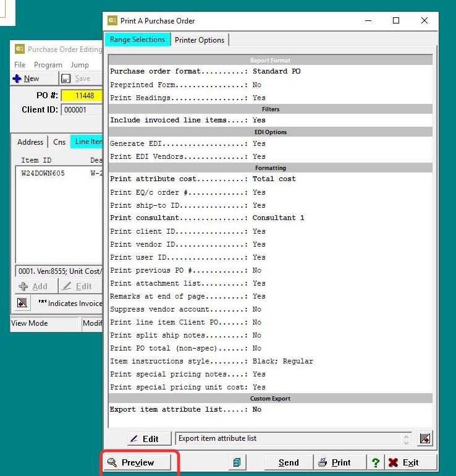456x476 pixels.
Task: Click the Purchase Order Editing title icon
Action: [20, 49]
